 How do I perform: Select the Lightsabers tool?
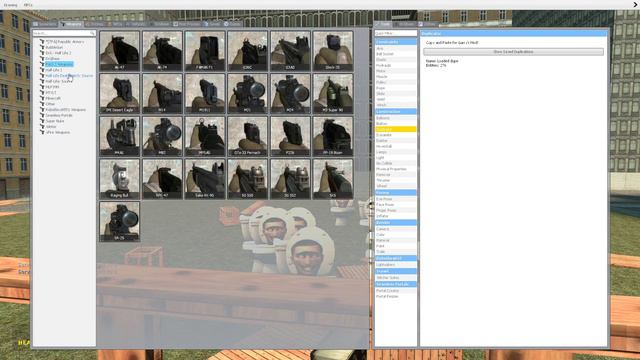pyautogui.click(x=396, y=265)
